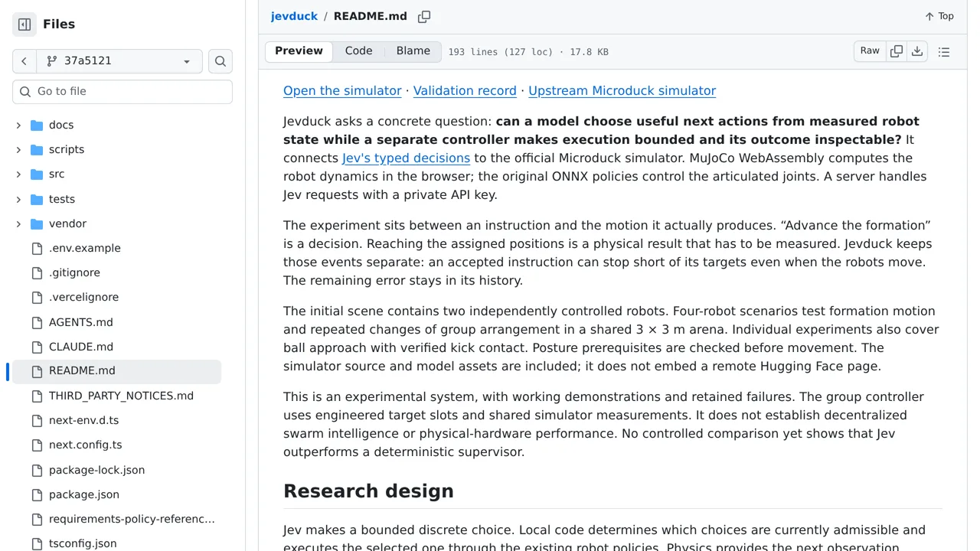980x551 pixels.
Task: Download raw file icon
Action: (917, 51)
